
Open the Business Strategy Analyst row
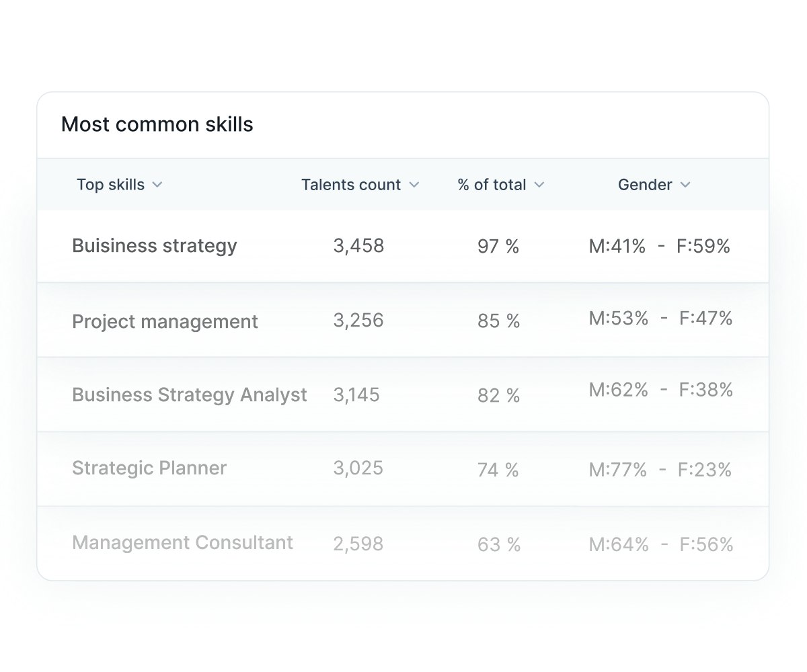[x=189, y=394]
